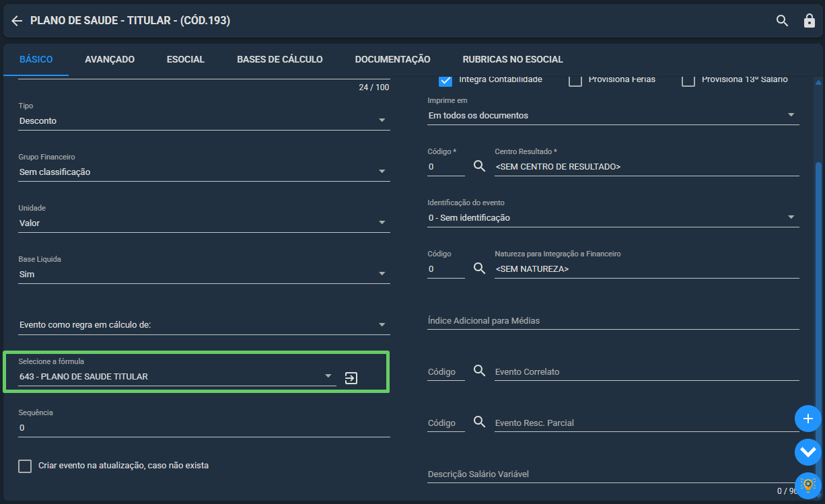Expand Evento como regra em cálculo de dropdown
Screen dimensions: 825x504
(x=204, y=325)
